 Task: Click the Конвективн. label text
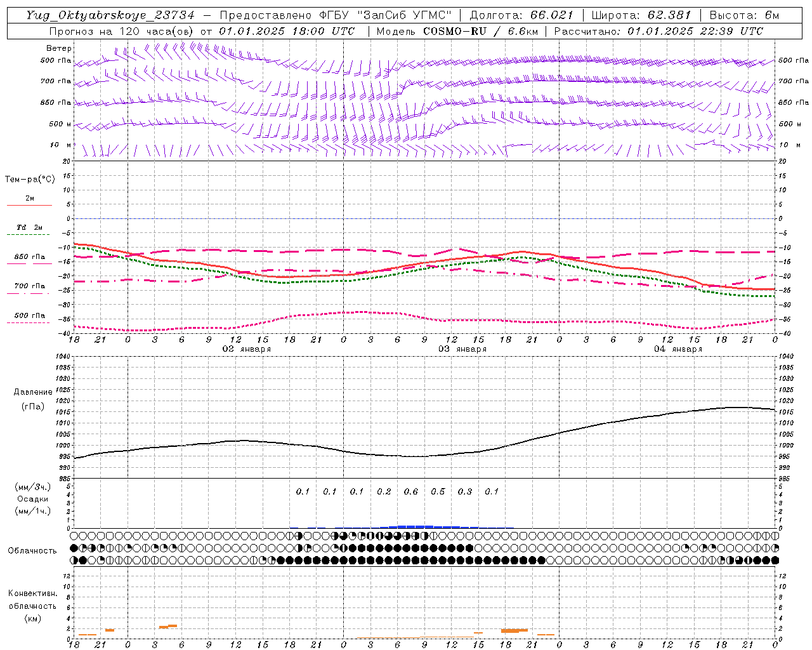32,594
